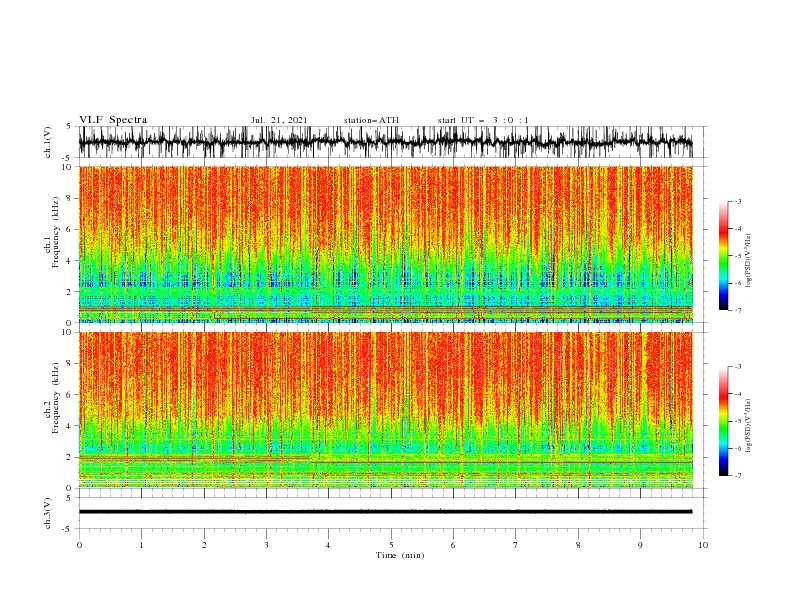Click the "station=ATH" label
The width and height of the screenshot is (792, 612).
point(371,120)
